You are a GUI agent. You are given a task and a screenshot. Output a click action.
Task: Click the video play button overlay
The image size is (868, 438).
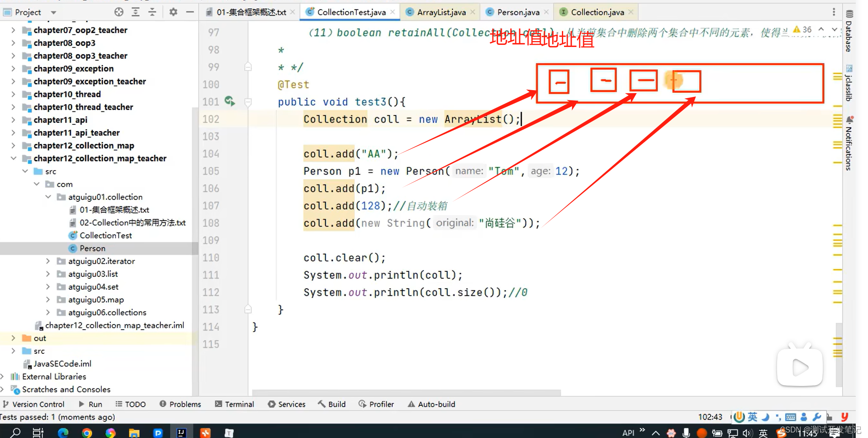(800, 367)
